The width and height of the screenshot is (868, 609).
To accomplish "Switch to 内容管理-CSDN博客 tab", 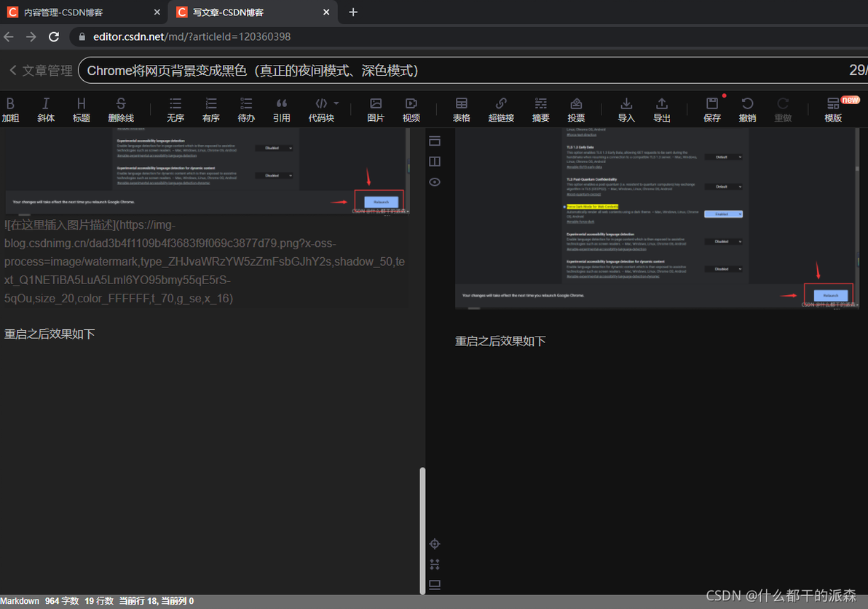I will 83,12.
